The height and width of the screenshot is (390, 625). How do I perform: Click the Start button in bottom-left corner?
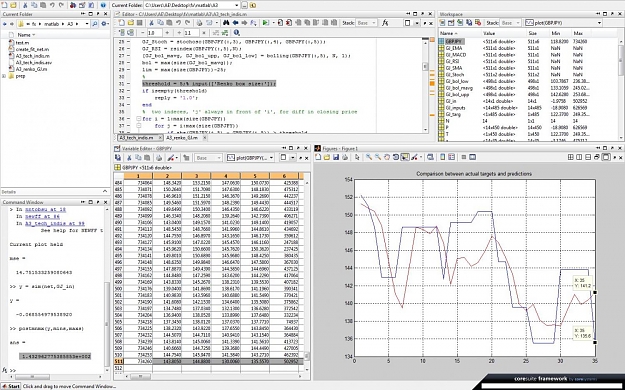click(x=11, y=386)
